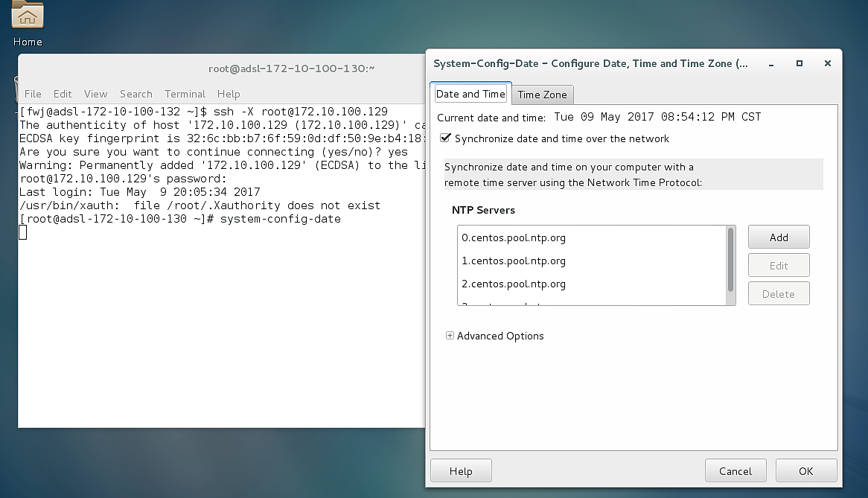
Task: Close the System-Config-Date dialog window
Action: [x=827, y=63]
